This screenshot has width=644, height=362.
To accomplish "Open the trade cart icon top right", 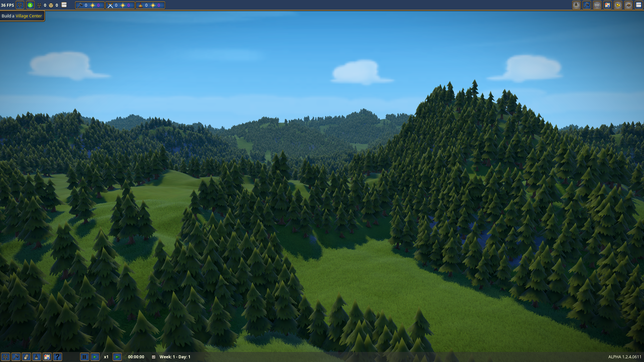I will point(628,5).
